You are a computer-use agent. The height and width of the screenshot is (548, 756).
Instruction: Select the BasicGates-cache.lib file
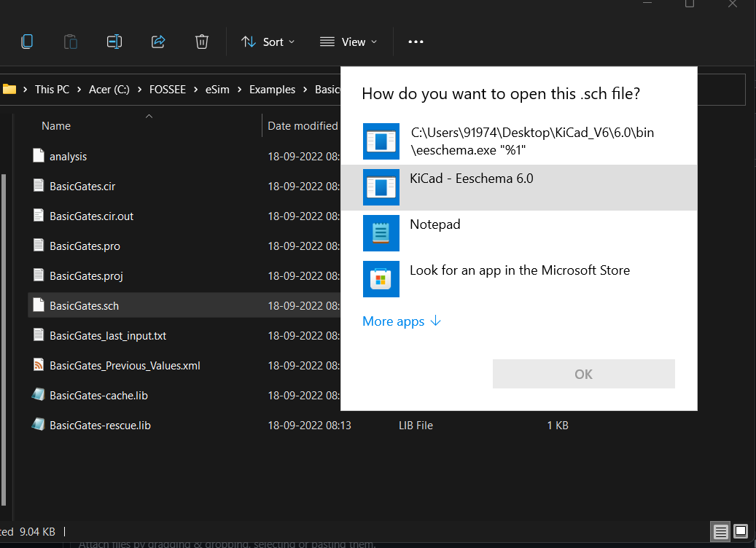pos(98,396)
